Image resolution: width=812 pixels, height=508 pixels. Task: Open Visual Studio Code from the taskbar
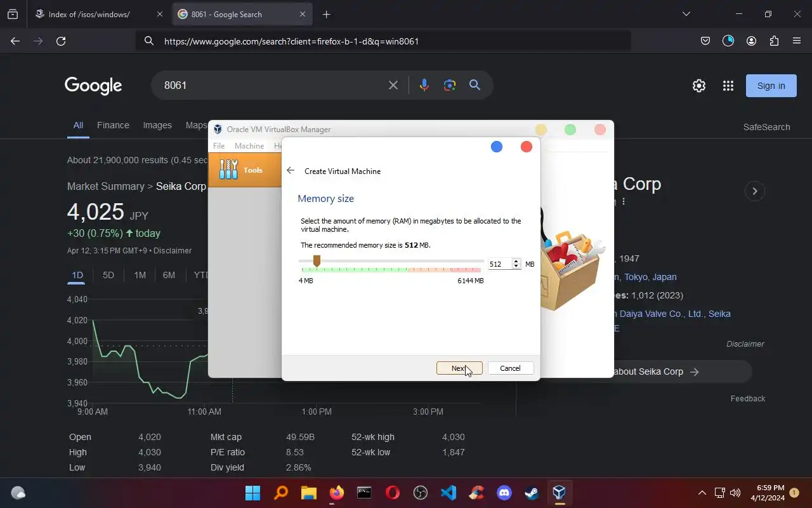click(449, 493)
